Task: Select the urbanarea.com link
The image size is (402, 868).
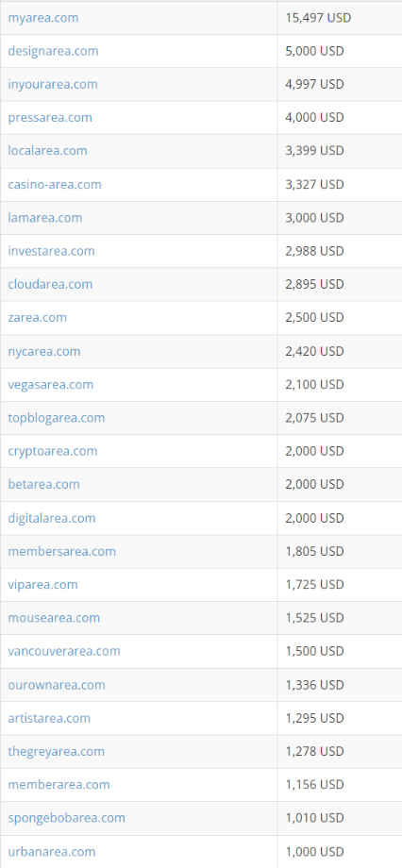Action: click(x=52, y=851)
